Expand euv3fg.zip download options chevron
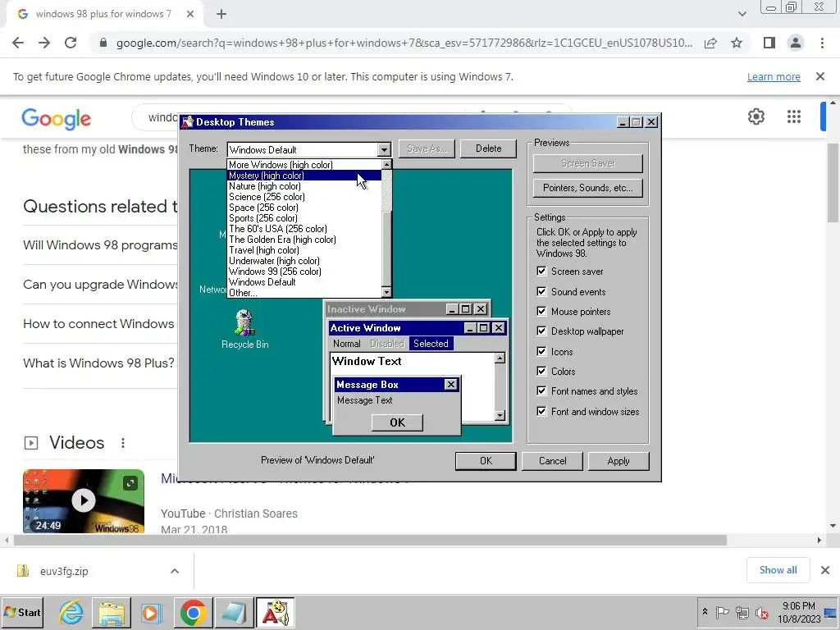Screen dimensions: 840x630 click(175, 571)
